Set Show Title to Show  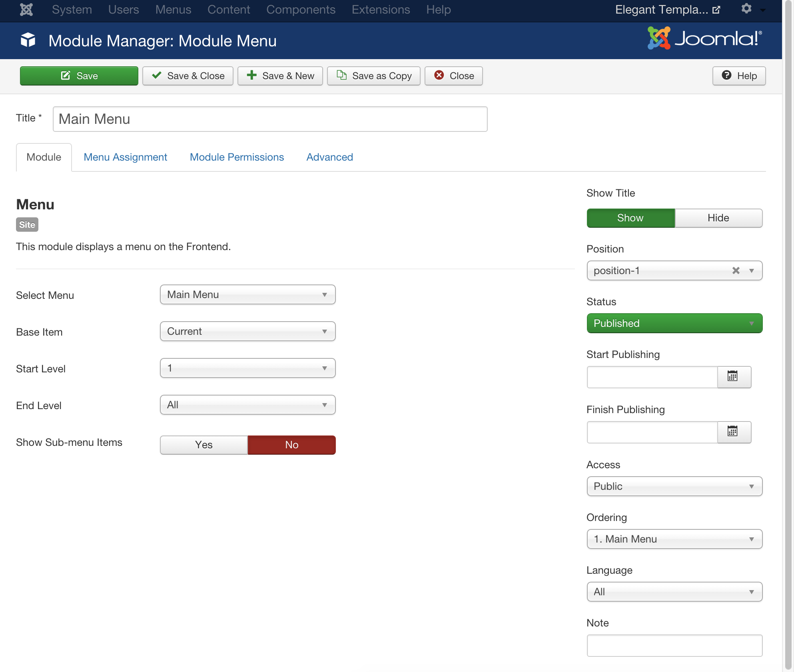pos(630,218)
